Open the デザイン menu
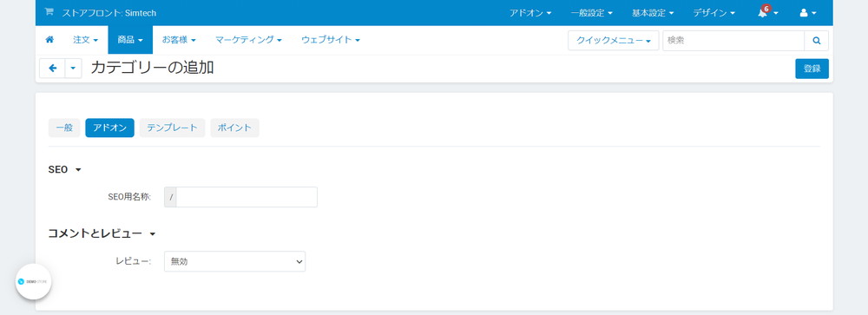The image size is (868, 315). pos(714,13)
